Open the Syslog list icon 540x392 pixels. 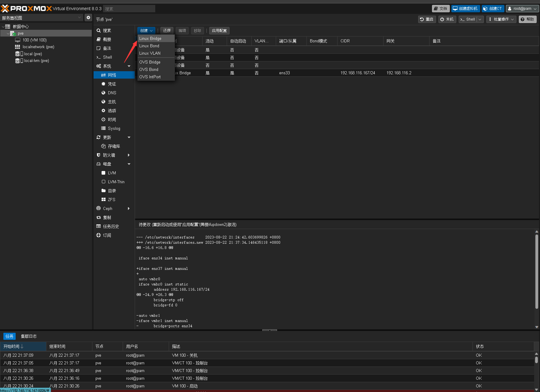tap(103, 128)
